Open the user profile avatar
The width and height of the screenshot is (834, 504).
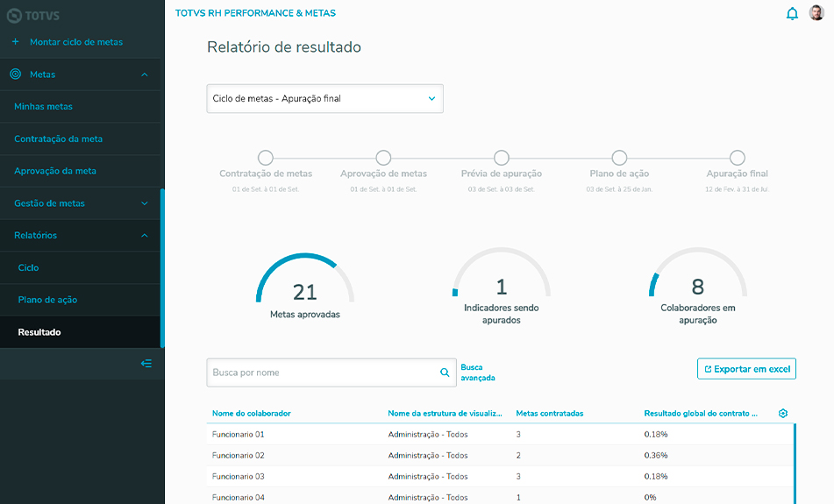[x=816, y=13]
